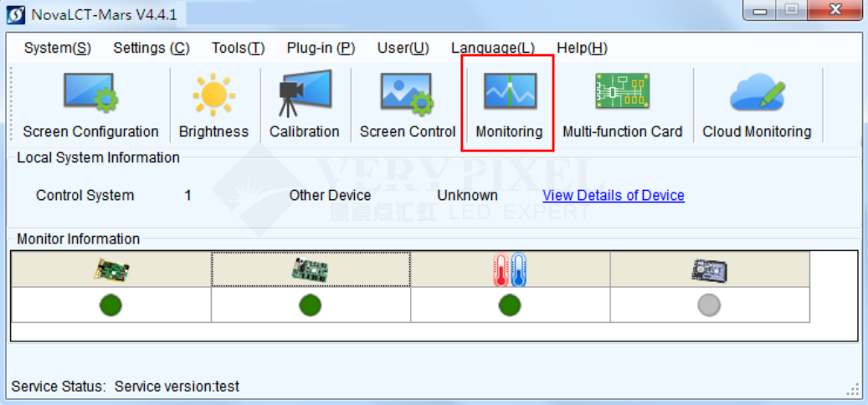Maximize the NovaLCT-Mars window
The height and width of the screenshot is (405, 868).
pyautogui.click(x=794, y=11)
